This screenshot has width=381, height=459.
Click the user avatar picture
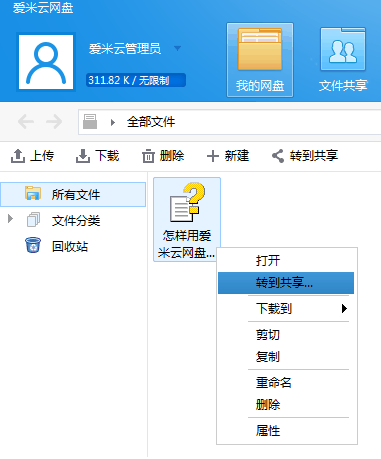pyautogui.click(x=46, y=62)
